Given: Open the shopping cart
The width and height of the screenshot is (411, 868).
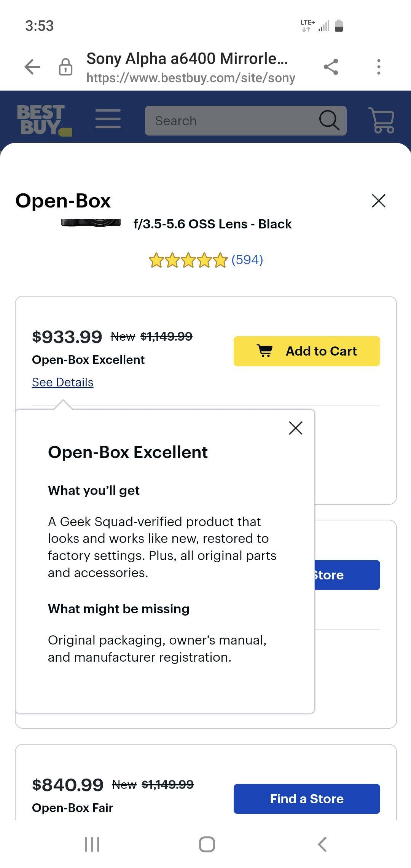Looking at the screenshot, I should click(x=381, y=120).
